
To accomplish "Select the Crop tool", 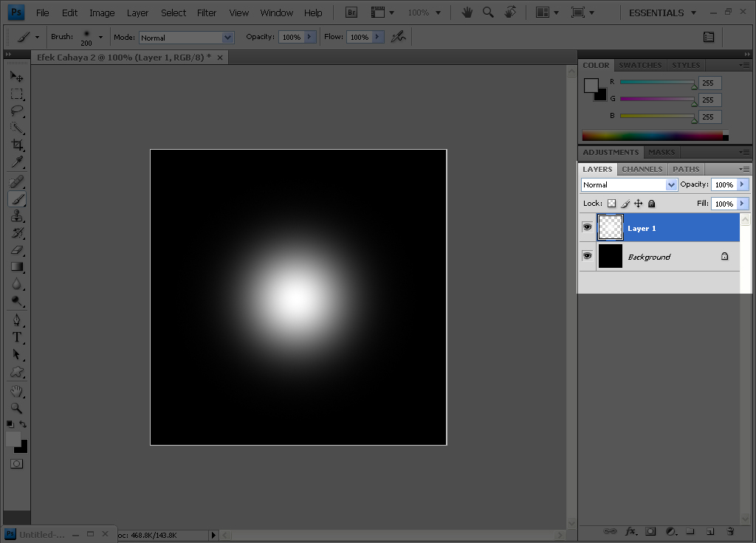I will [x=16, y=145].
